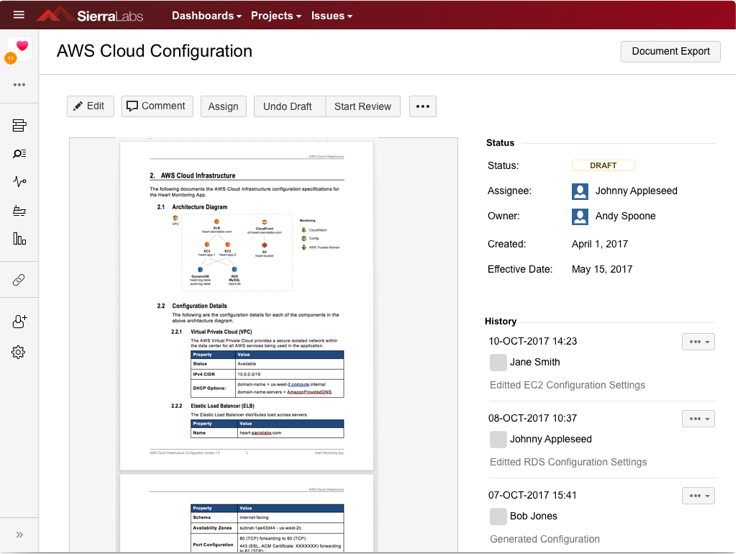Click owner name Andy Spoone
Image resolution: width=736 pixels, height=554 pixels.
click(x=625, y=216)
